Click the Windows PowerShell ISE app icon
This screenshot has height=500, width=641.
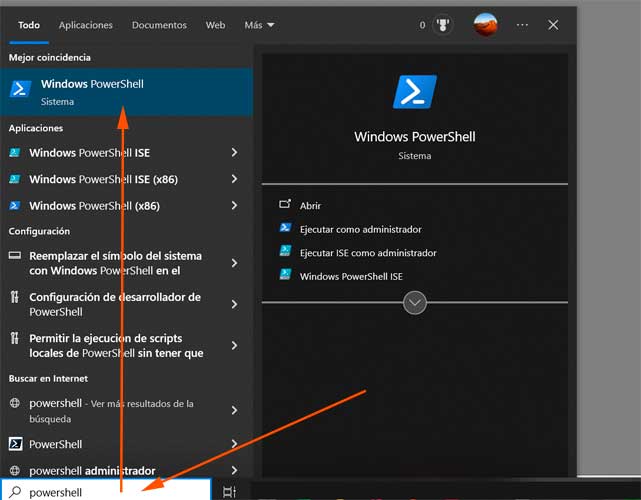coord(15,153)
